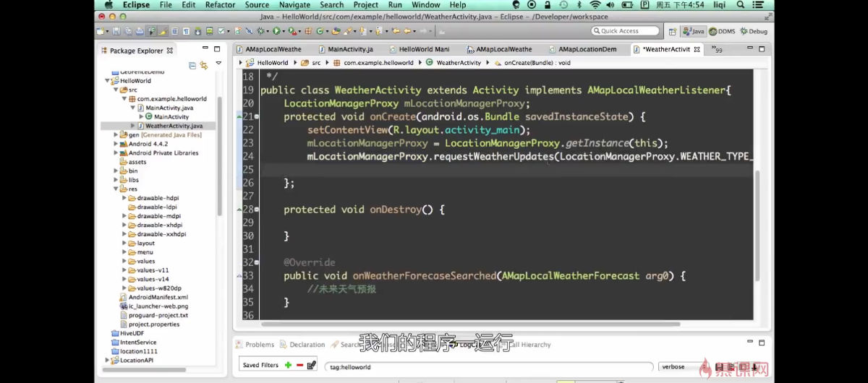Viewport: 868px width, 383px height.
Task: Expand the gen Generated Java Files folder
Action: click(x=116, y=135)
